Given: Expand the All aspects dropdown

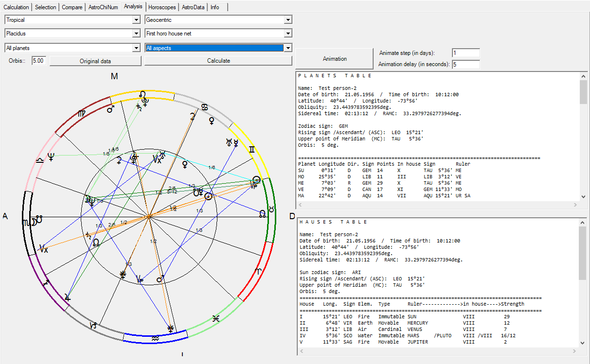Looking at the screenshot, I should coord(288,48).
